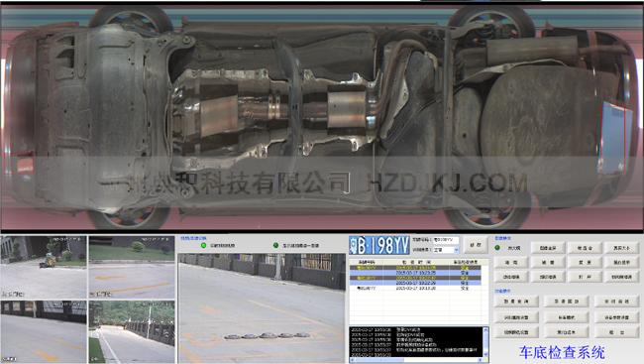Select the live video radio indicator

(x=203, y=246)
